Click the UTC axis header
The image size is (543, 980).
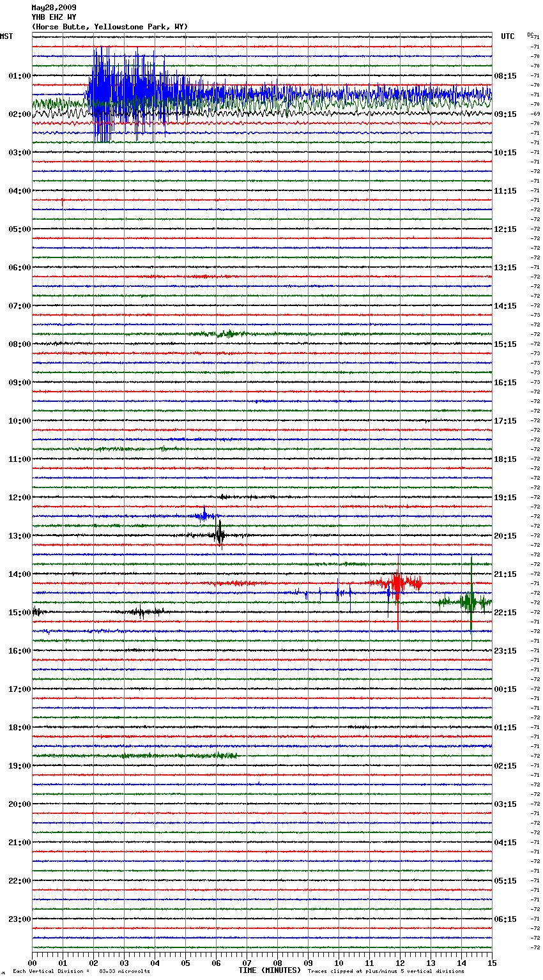coord(507,36)
